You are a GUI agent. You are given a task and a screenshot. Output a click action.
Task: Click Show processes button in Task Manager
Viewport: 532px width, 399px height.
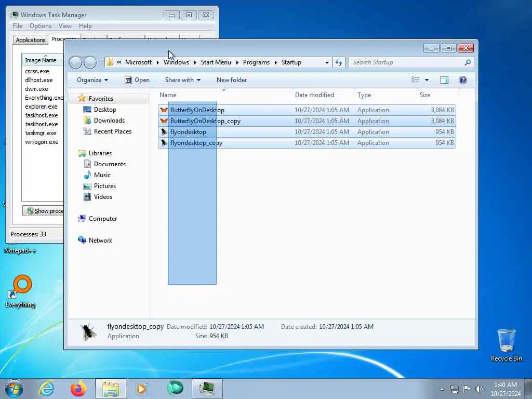pos(43,211)
